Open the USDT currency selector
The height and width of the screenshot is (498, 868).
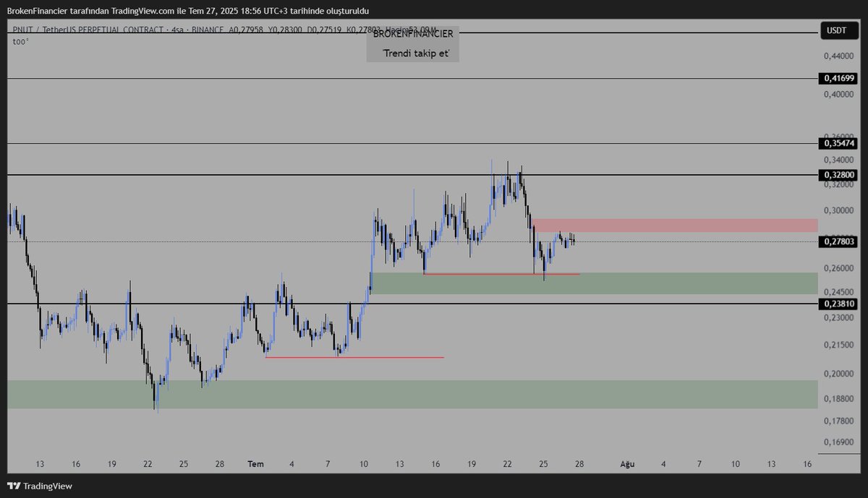[x=838, y=30]
